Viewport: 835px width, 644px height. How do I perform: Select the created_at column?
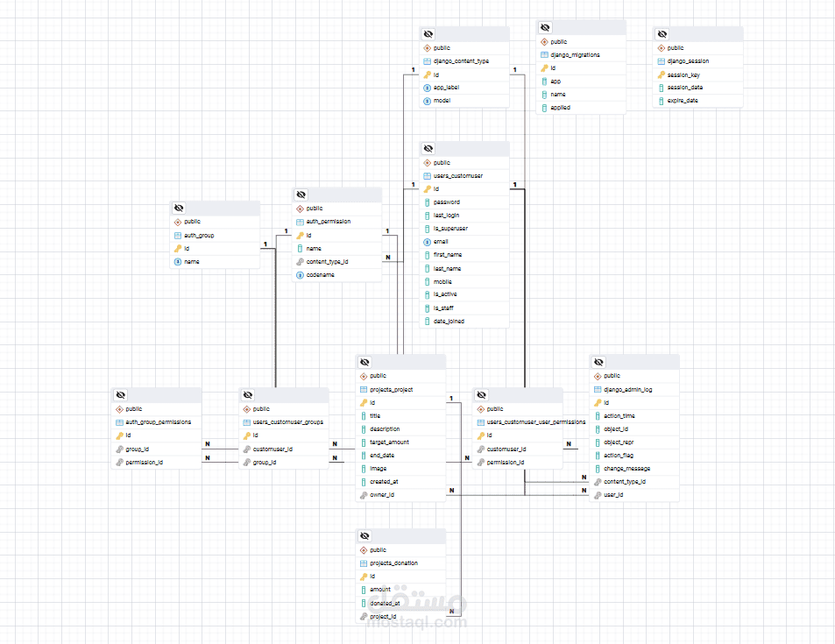(384, 482)
